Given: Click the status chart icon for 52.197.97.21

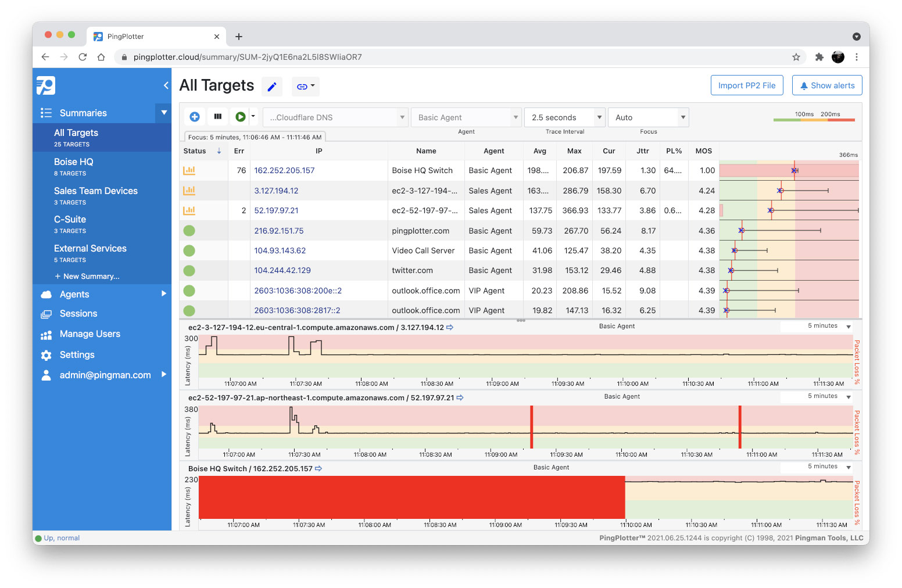Looking at the screenshot, I should (x=189, y=210).
